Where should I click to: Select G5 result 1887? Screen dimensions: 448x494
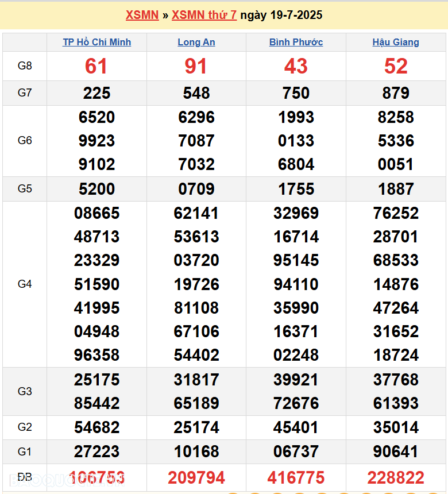pyautogui.click(x=396, y=189)
